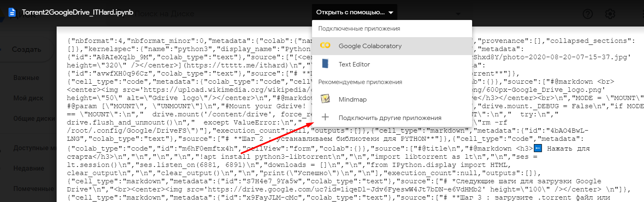This screenshot has width=644, height=202.
Task: Open the 'Открыть с помощью...' dropdown
Action: tap(354, 12)
